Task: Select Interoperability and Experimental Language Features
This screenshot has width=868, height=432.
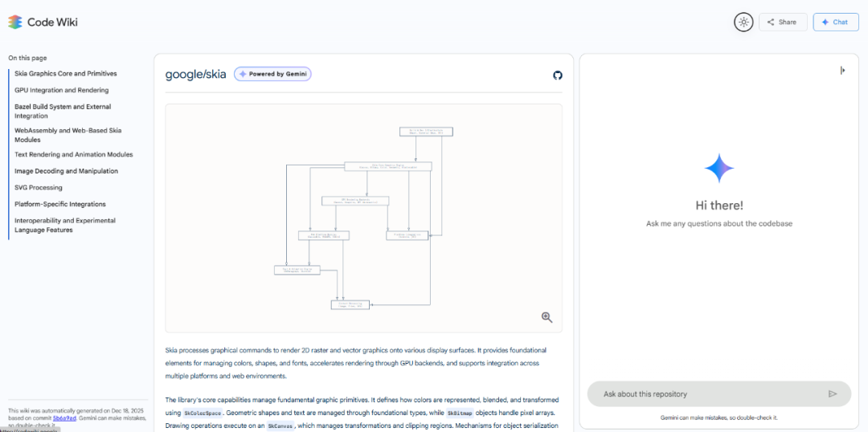Action: point(65,225)
